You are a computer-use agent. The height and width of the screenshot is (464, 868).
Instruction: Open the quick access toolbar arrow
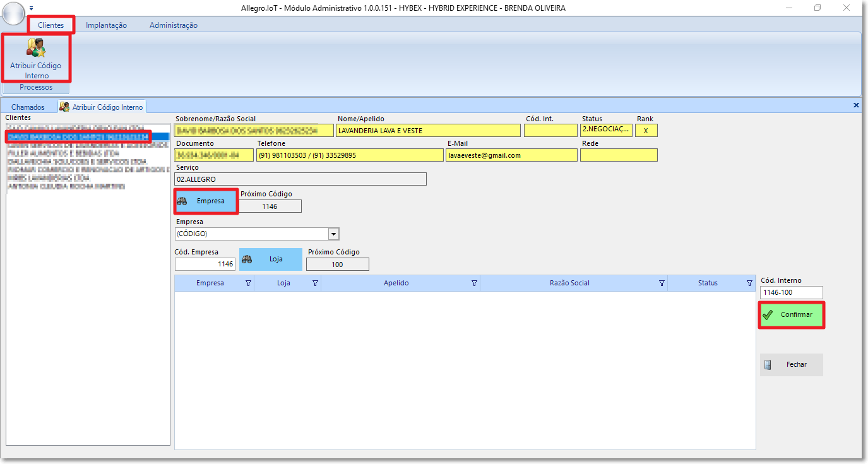pos(32,8)
